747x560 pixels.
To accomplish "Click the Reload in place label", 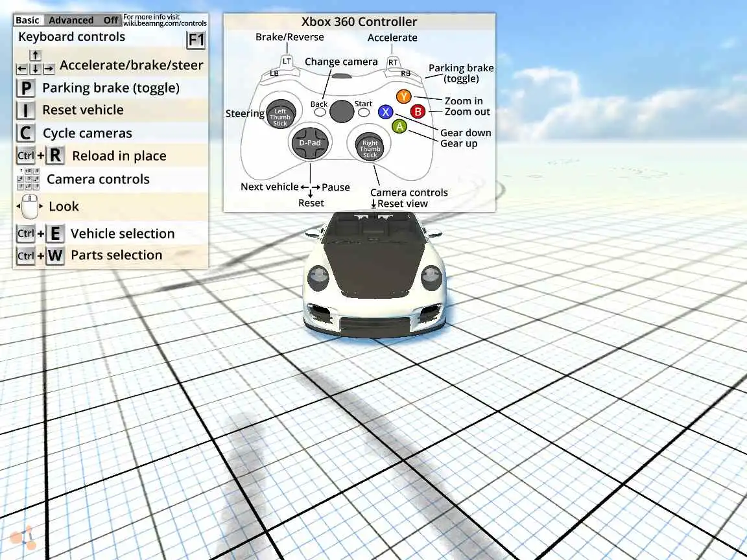I will (119, 156).
